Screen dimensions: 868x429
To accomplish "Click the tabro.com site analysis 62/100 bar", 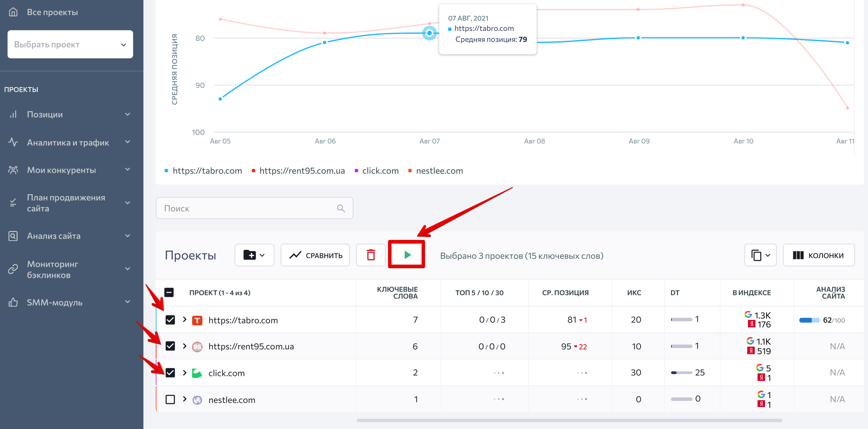I will click(x=809, y=320).
